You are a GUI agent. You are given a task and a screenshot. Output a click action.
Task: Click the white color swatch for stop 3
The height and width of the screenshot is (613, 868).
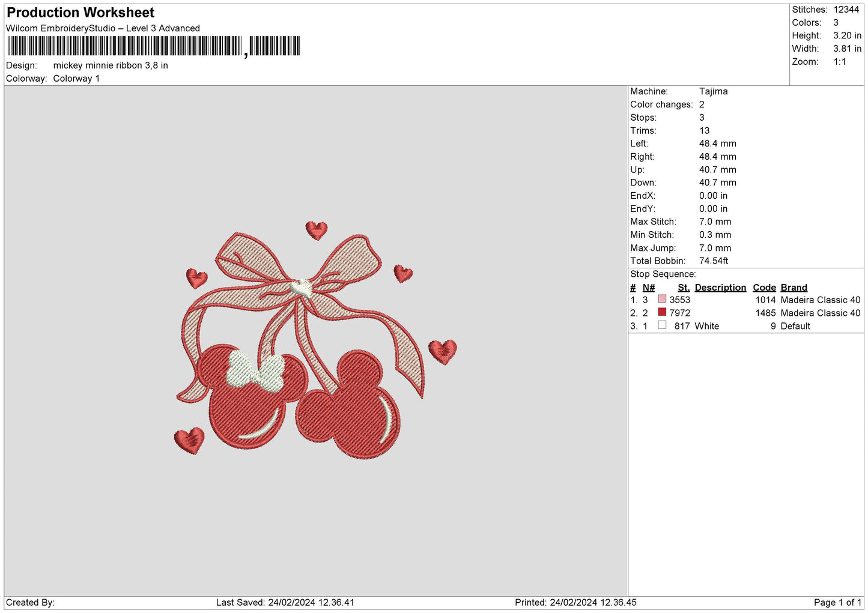pyautogui.click(x=662, y=325)
